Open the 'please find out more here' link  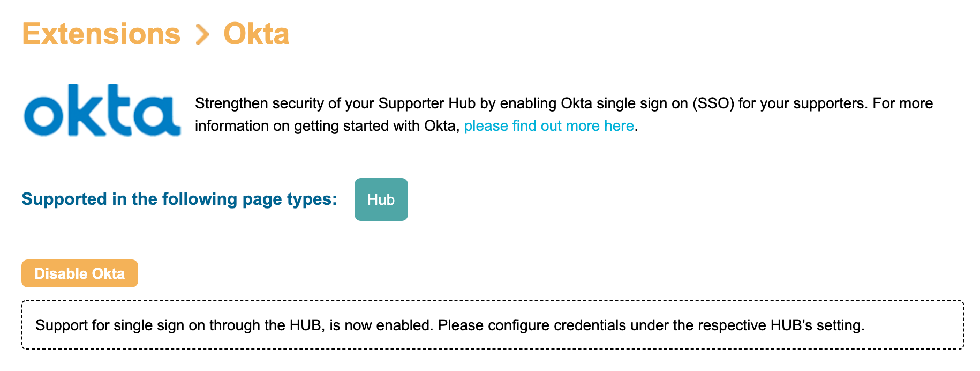(x=549, y=126)
